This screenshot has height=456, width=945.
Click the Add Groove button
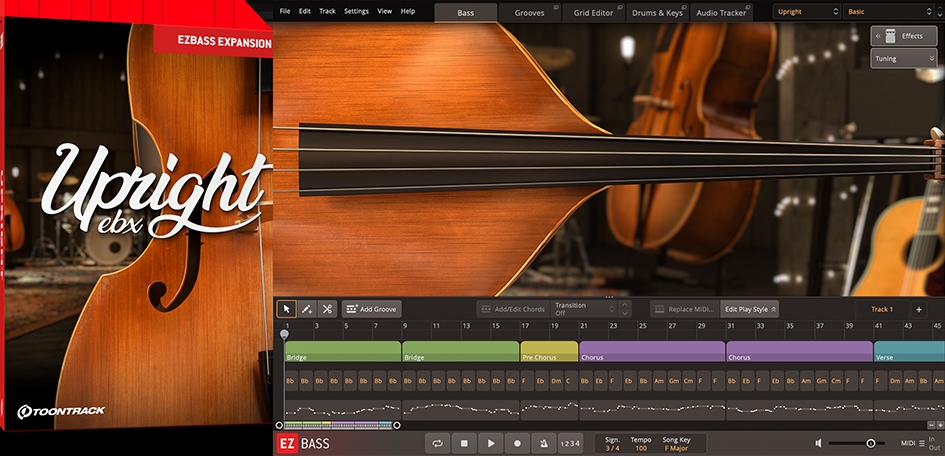pos(371,309)
